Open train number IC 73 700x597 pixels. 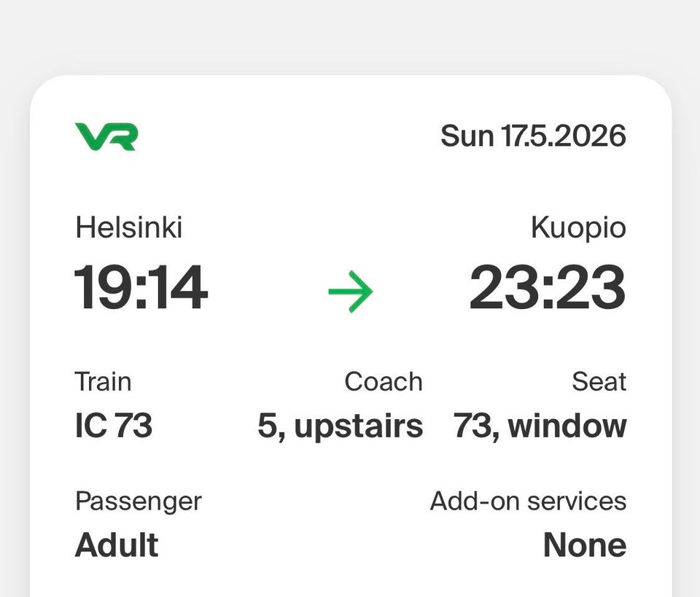click(x=113, y=426)
